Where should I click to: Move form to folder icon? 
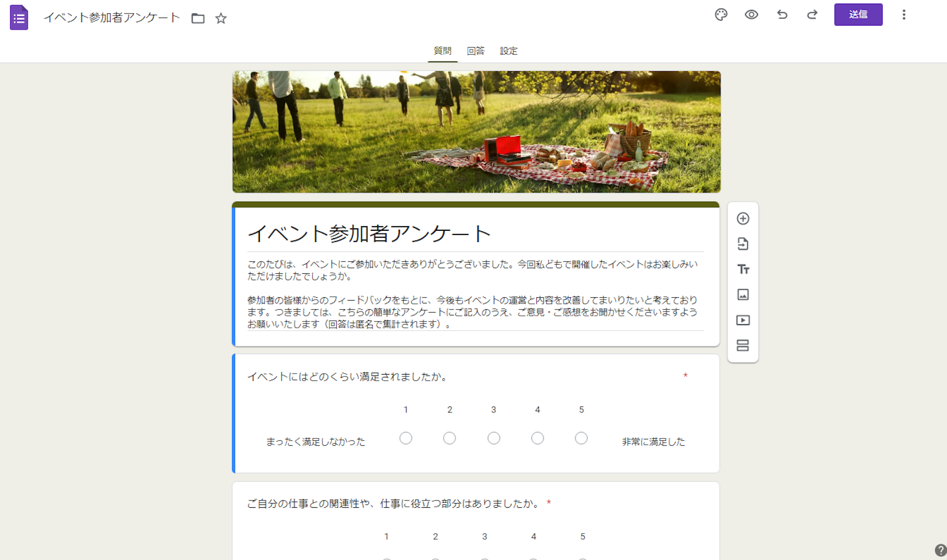(x=198, y=18)
